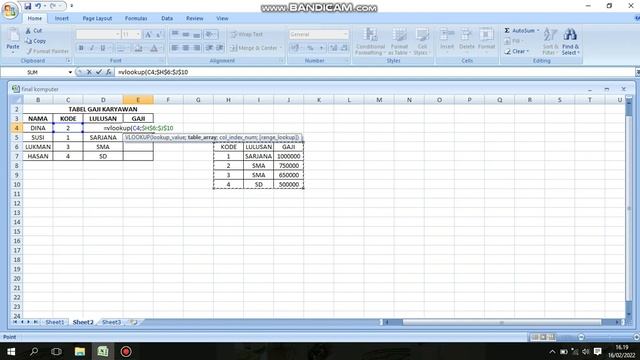Open Windows Start menu
Viewport: 640px width, 360px height.
coord(11,351)
